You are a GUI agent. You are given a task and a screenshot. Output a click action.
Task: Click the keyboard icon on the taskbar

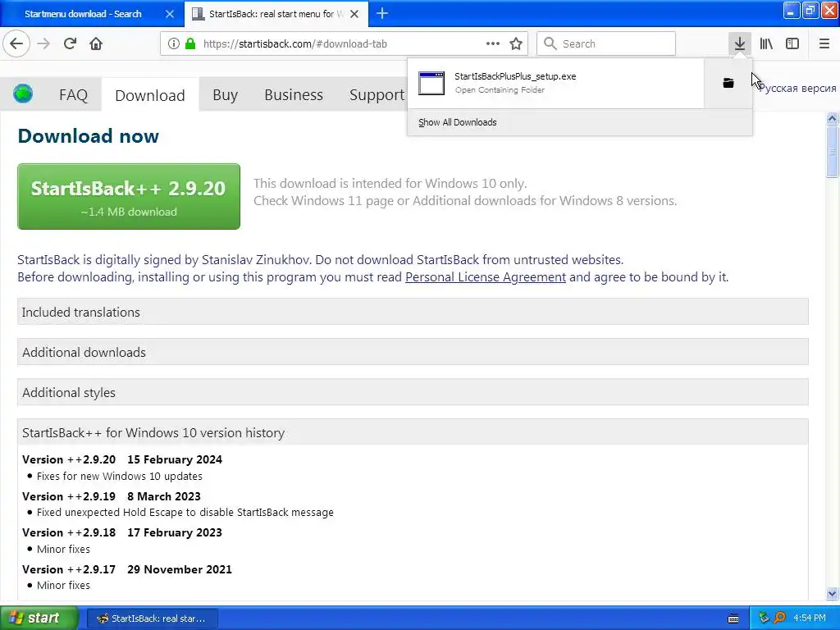tap(733, 619)
